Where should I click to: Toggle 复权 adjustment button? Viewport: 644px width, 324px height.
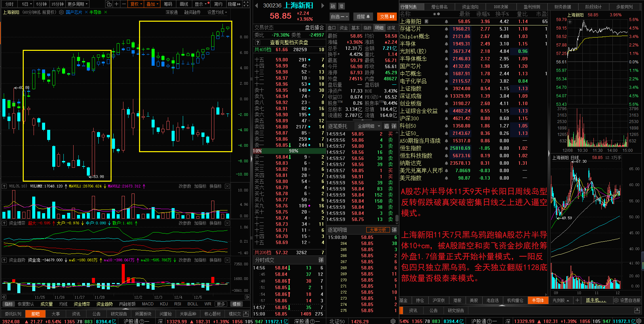[x=136, y=4]
